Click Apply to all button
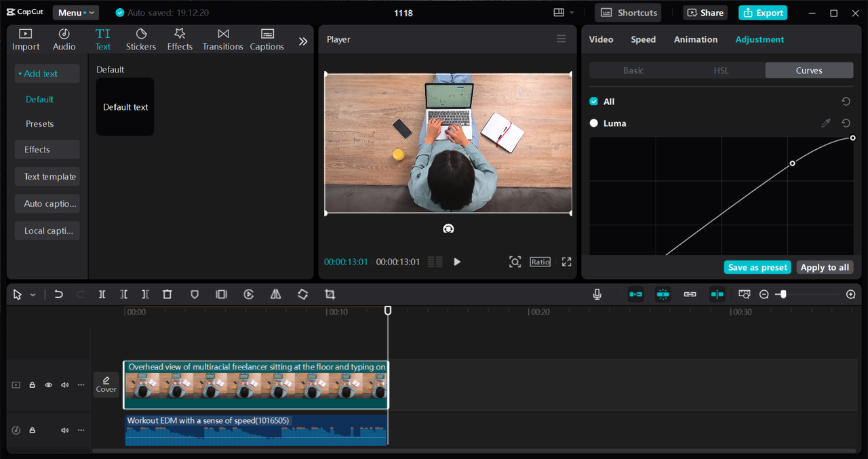Image resolution: width=868 pixels, height=459 pixels. [x=825, y=267]
